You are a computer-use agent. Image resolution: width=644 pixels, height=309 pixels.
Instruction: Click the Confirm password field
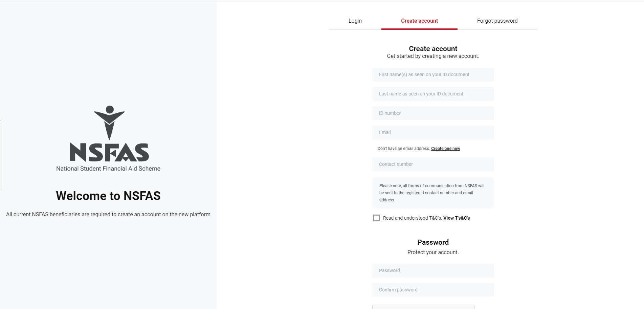point(433,290)
